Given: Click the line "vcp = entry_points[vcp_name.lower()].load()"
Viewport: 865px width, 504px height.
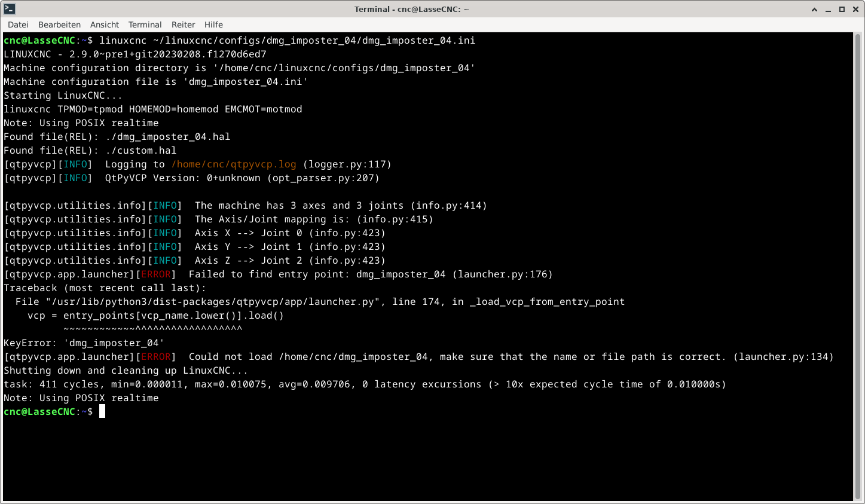Looking at the screenshot, I should point(156,316).
